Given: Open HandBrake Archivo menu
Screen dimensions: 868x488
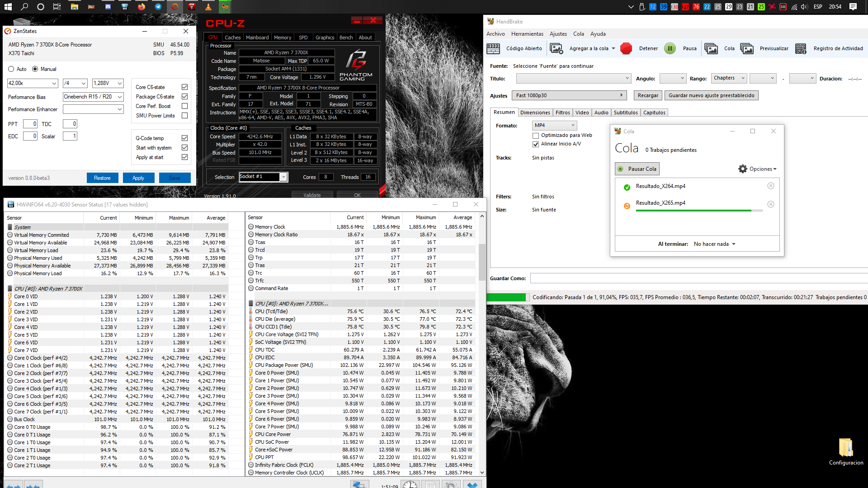Looking at the screenshot, I should tap(495, 34).
